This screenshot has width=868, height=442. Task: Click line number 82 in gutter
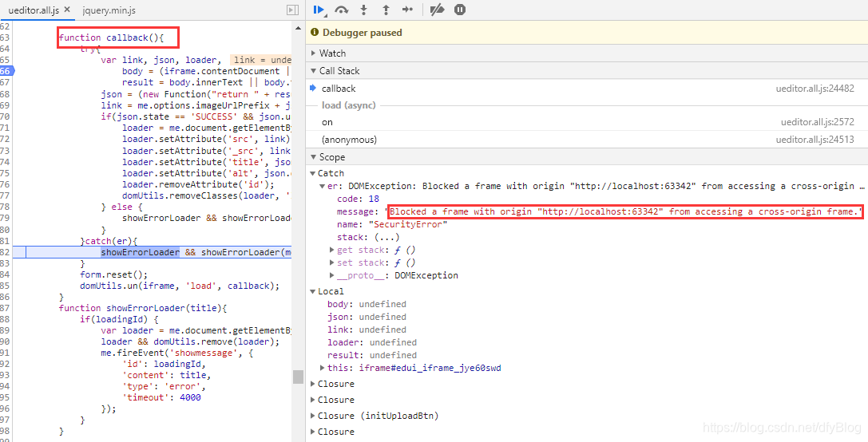coord(5,252)
